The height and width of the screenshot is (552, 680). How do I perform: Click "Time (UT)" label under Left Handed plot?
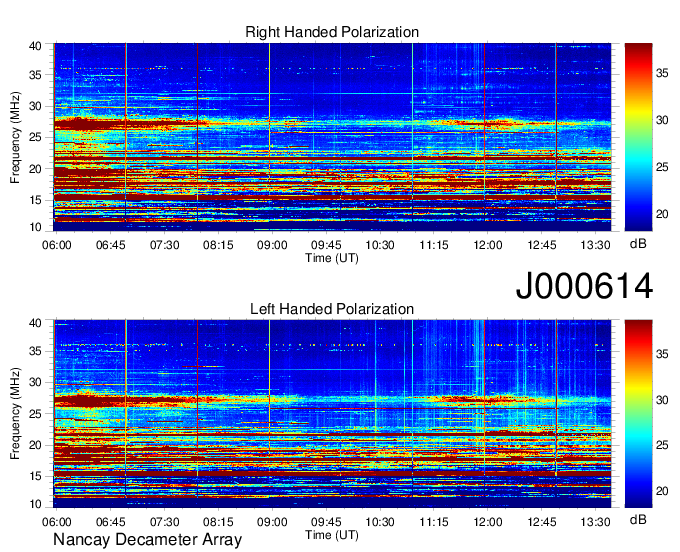pyautogui.click(x=332, y=535)
